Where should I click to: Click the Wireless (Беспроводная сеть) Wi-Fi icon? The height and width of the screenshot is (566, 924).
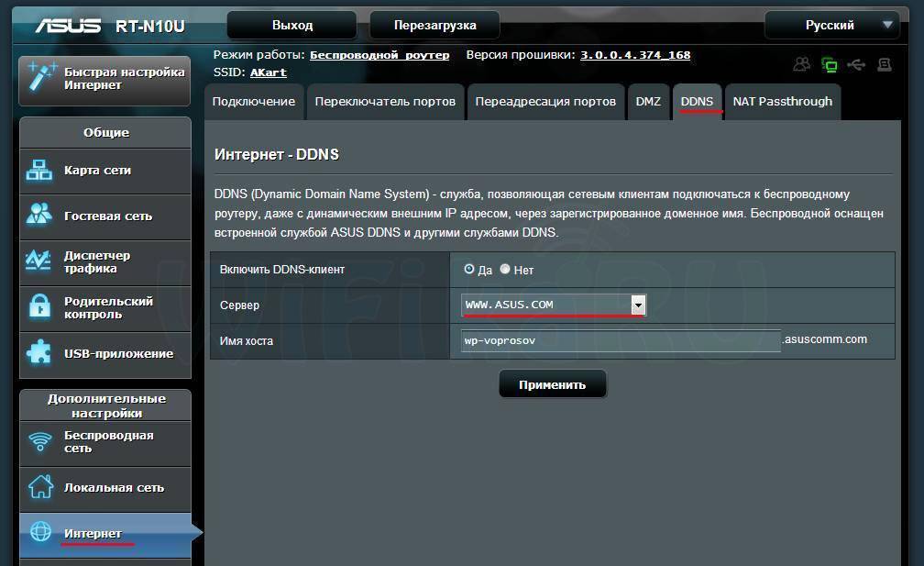point(39,442)
